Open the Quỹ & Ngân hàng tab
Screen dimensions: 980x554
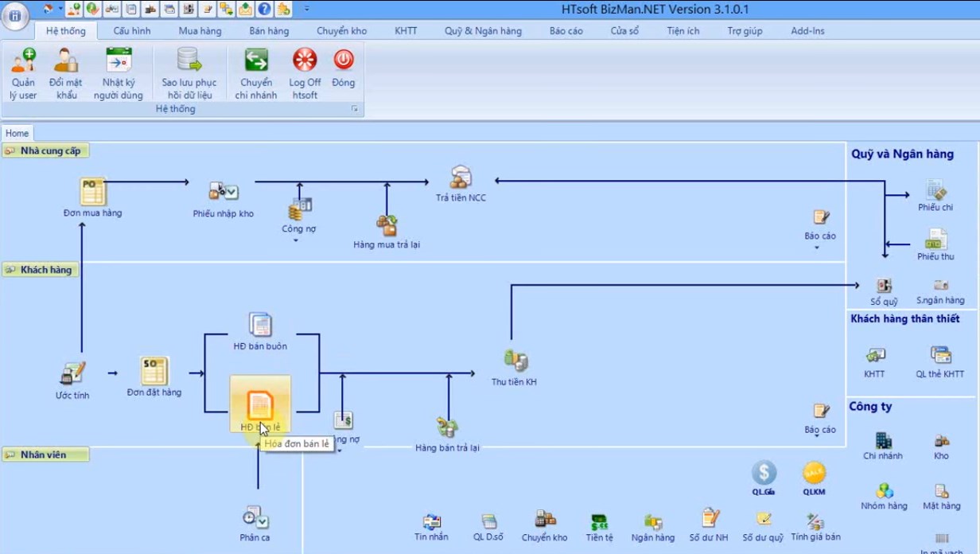click(483, 31)
